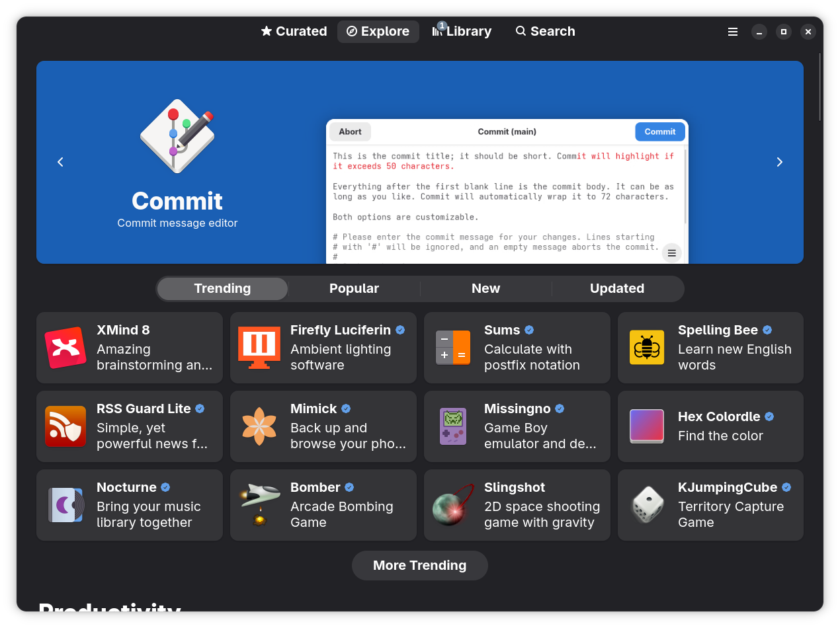Click verified badge beside KJumpingCube
840x628 pixels.
786,487
